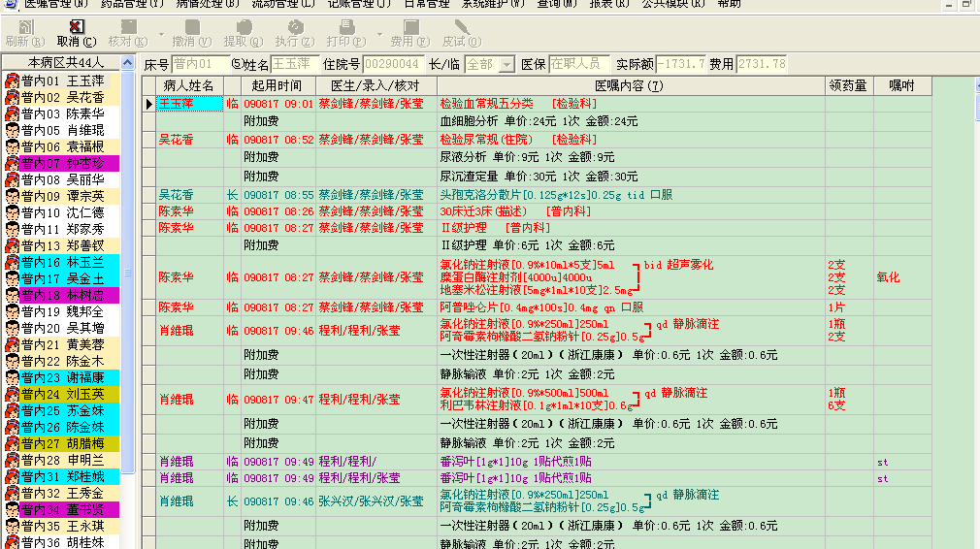This screenshot has width=980, height=549.
Task: Click the 费用 field showing 2731.78
Action: point(762,64)
